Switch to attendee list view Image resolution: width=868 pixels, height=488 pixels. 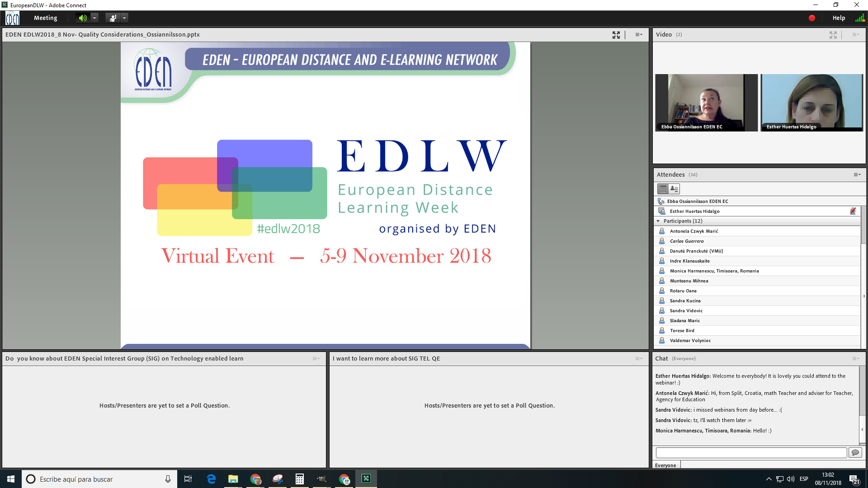pos(663,189)
